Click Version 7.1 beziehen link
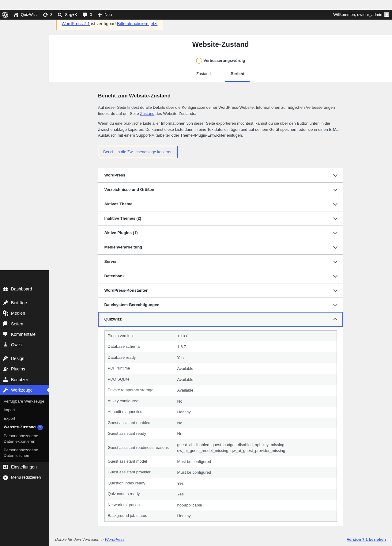 coord(366,540)
